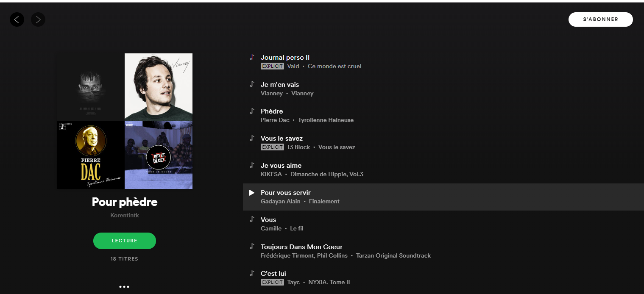Click note icon beside Toujours Dans Mon Coeur
644x294 pixels.
coord(251,247)
